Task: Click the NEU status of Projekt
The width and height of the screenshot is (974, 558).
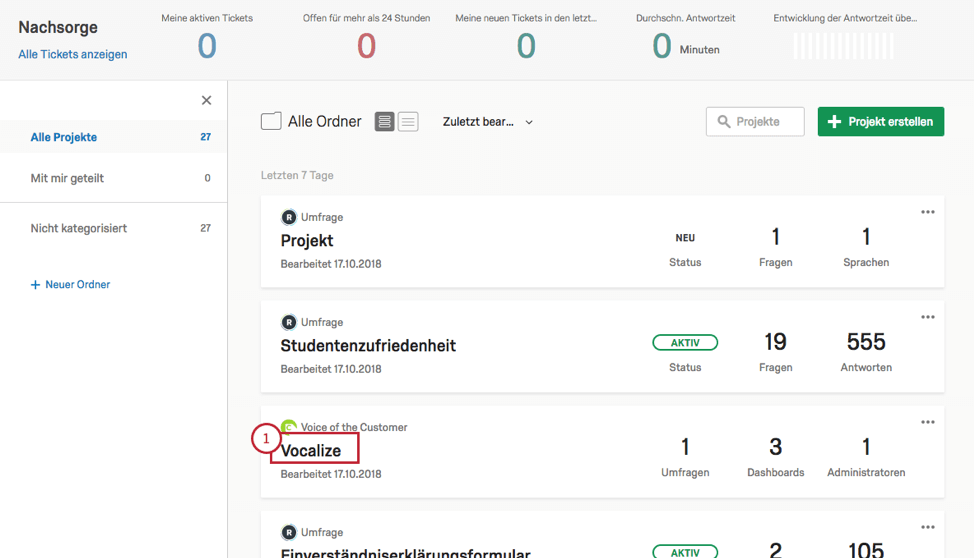Action: point(685,238)
